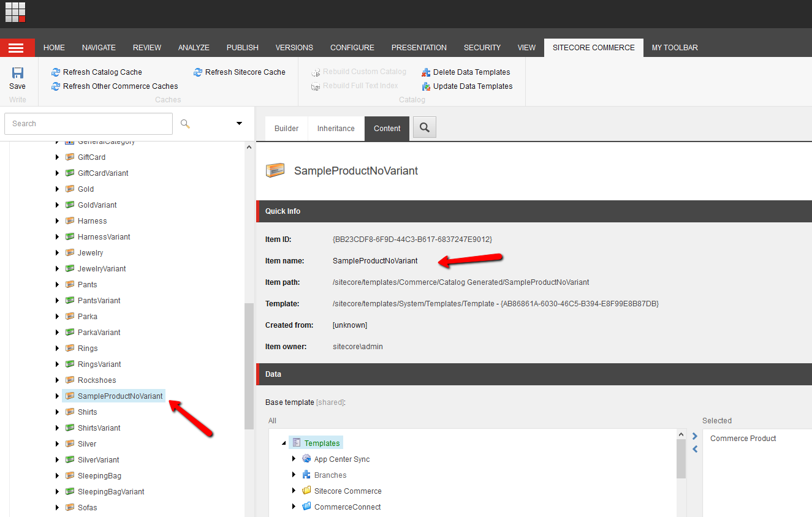Select SilverVariant in the content tree
812x517 pixels.
(x=99, y=460)
